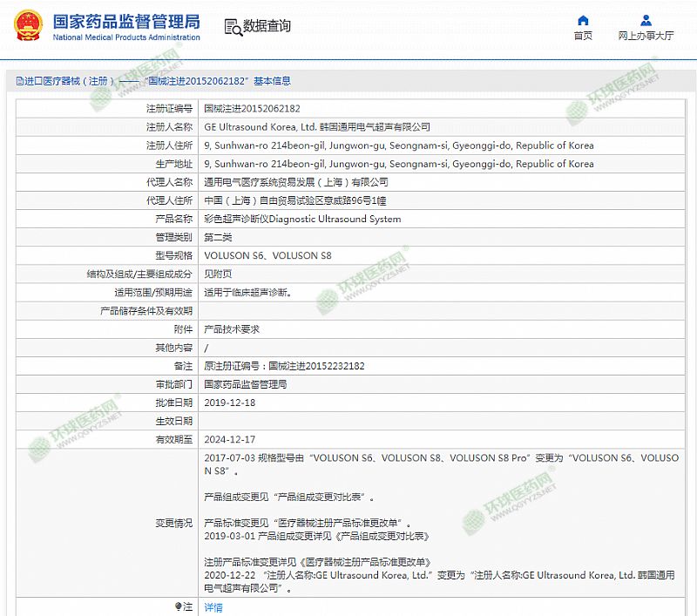Click the lightbulb icon beside 注

point(179,606)
